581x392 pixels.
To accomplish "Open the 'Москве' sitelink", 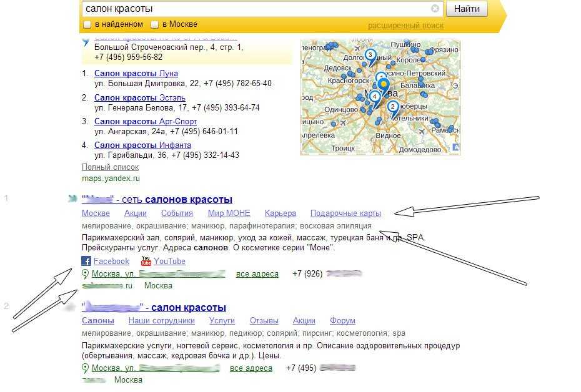I will tap(96, 213).
